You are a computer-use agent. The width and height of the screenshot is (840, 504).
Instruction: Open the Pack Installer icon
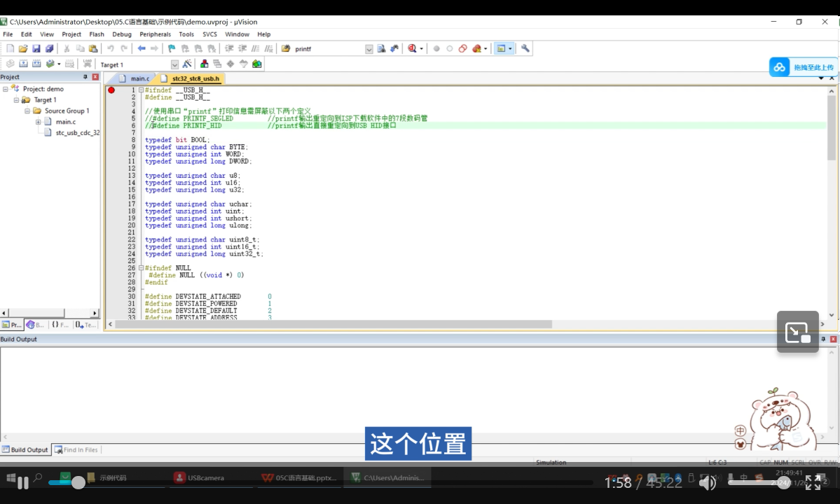pyautogui.click(x=256, y=64)
